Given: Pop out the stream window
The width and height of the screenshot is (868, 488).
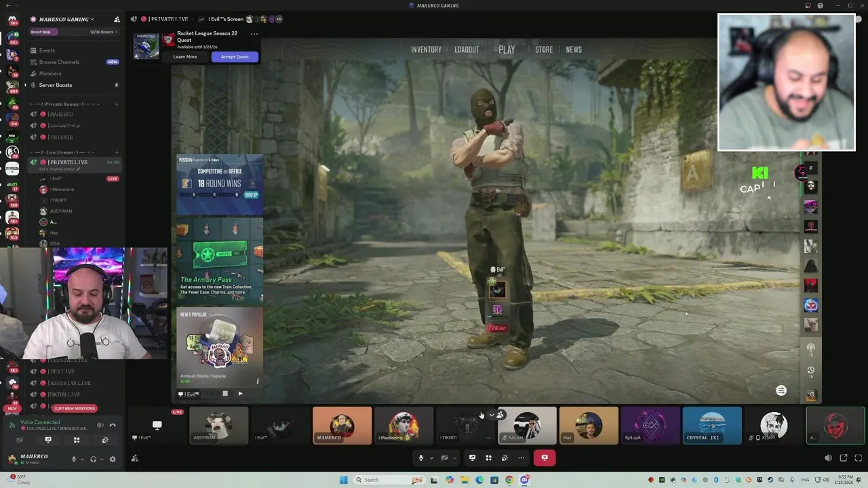Looking at the screenshot, I should click(x=844, y=458).
